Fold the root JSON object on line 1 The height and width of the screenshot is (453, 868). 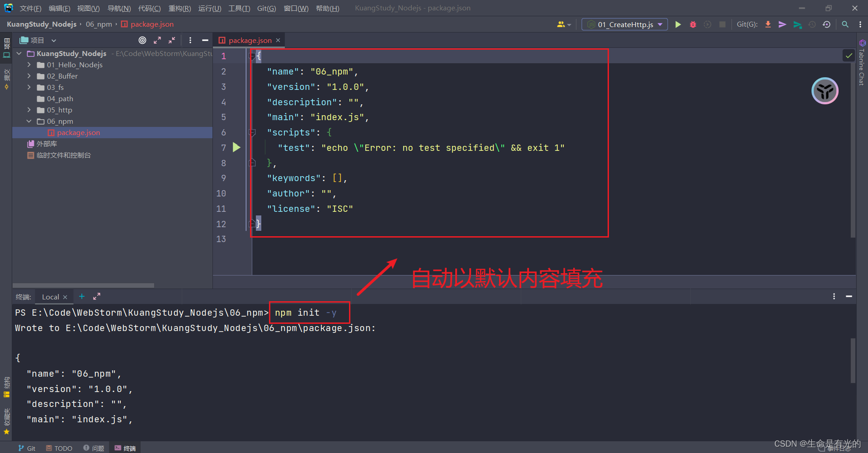tap(252, 56)
